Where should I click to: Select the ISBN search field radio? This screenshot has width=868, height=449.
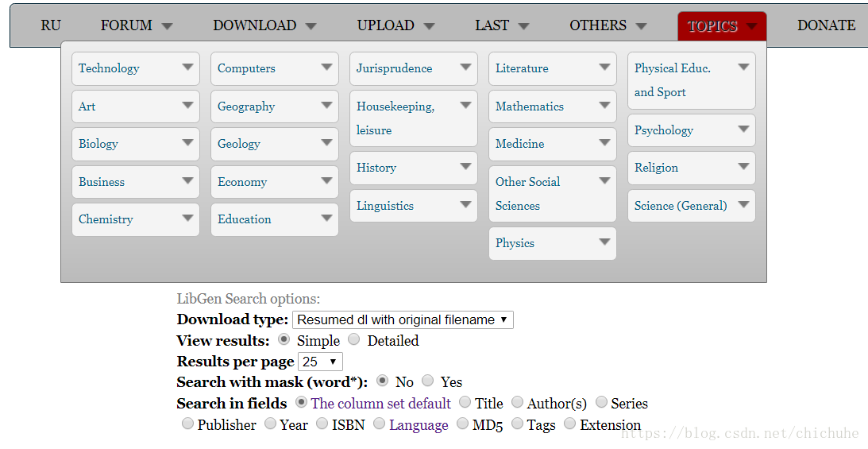pos(322,424)
